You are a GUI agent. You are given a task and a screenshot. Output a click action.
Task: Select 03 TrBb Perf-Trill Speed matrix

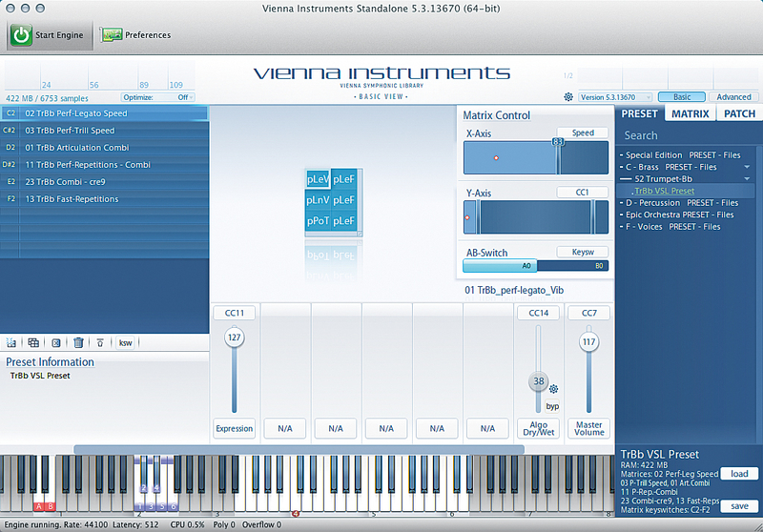point(104,131)
